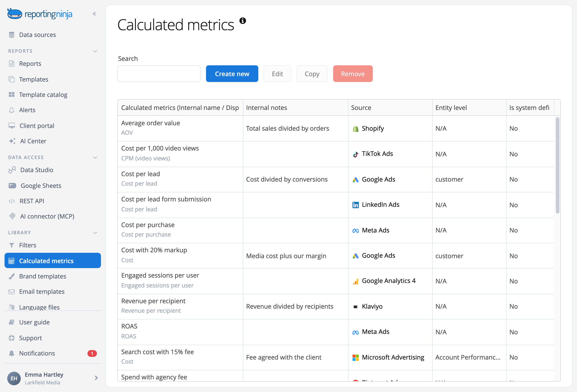Sort by the Internal notes column header
The width and height of the screenshot is (577, 392).
pos(295,108)
